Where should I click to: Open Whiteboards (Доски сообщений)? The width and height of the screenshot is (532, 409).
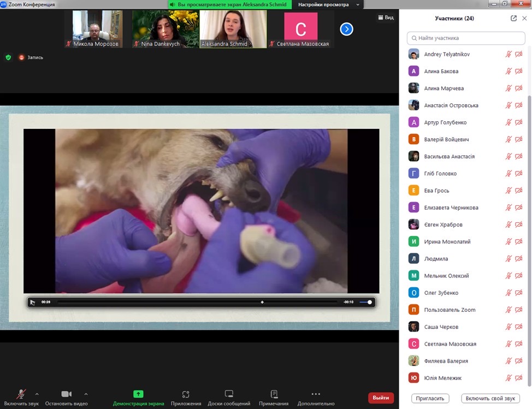(x=229, y=394)
